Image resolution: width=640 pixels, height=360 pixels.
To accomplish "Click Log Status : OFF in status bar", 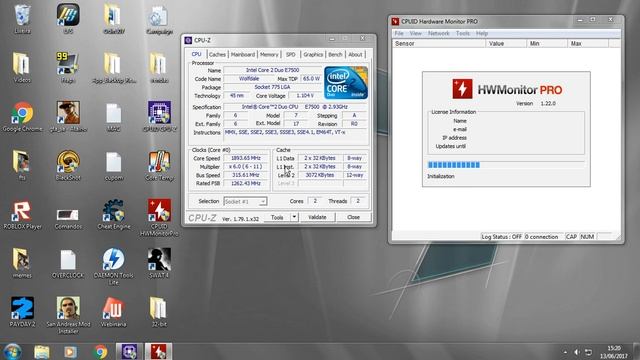I will click(x=502, y=237).
